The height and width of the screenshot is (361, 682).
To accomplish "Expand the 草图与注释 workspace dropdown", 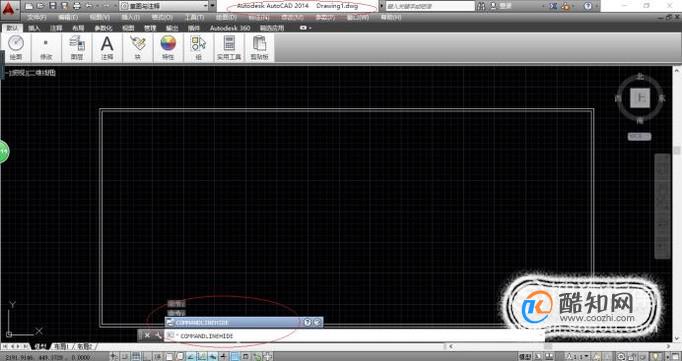I will [x=164, y=6].
